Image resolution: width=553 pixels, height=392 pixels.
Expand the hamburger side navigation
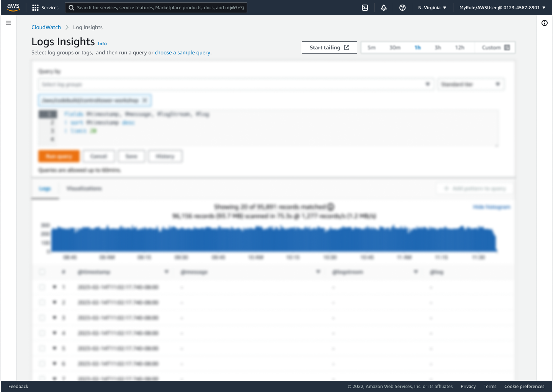8,23
